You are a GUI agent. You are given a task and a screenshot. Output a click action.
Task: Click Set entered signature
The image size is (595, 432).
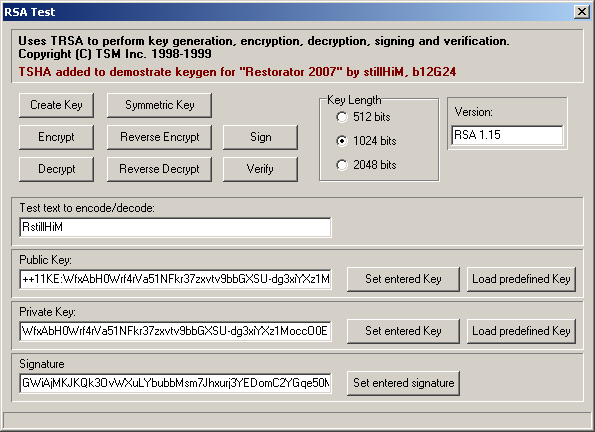pos(403,383)
